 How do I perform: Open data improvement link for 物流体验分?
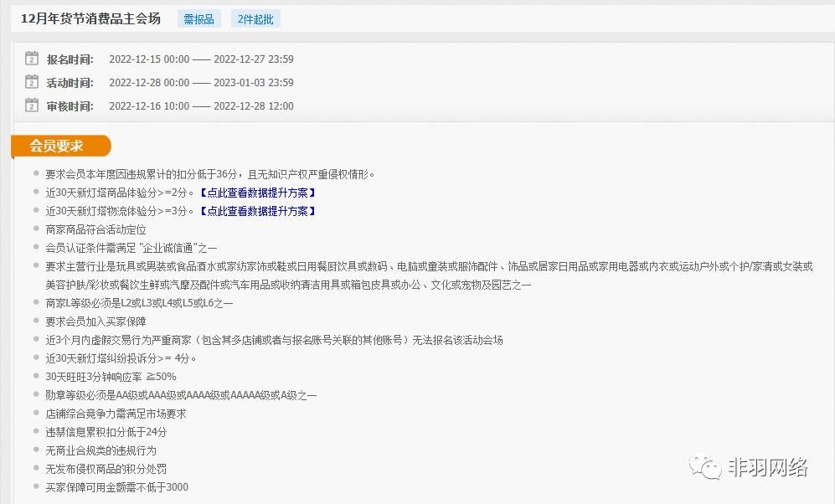click(257, 211)
